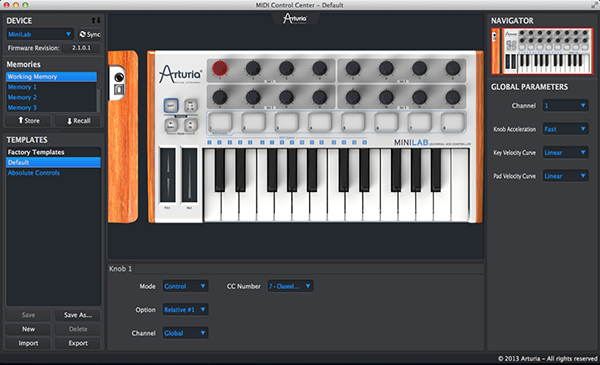Select the Default template
This screenshot has height=365, width=600.
pyautogui.click(x=54, y=162)
